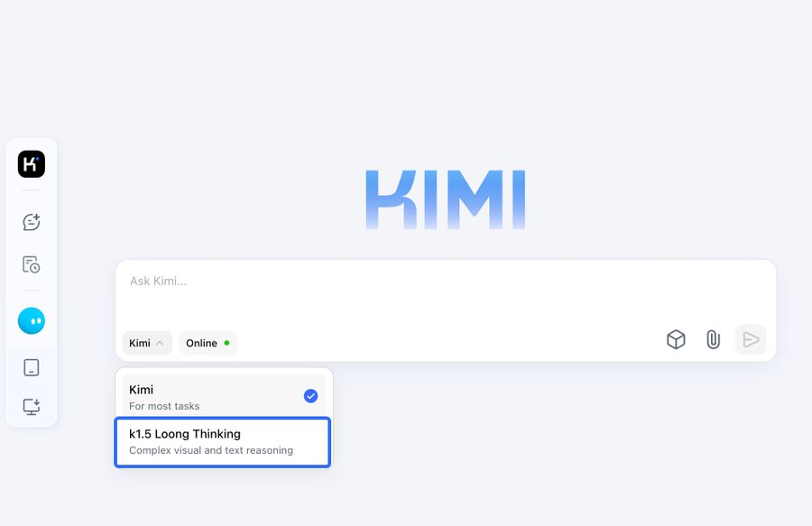
Task: Start a new chat from the sidebar
Action: click(32, 222)
